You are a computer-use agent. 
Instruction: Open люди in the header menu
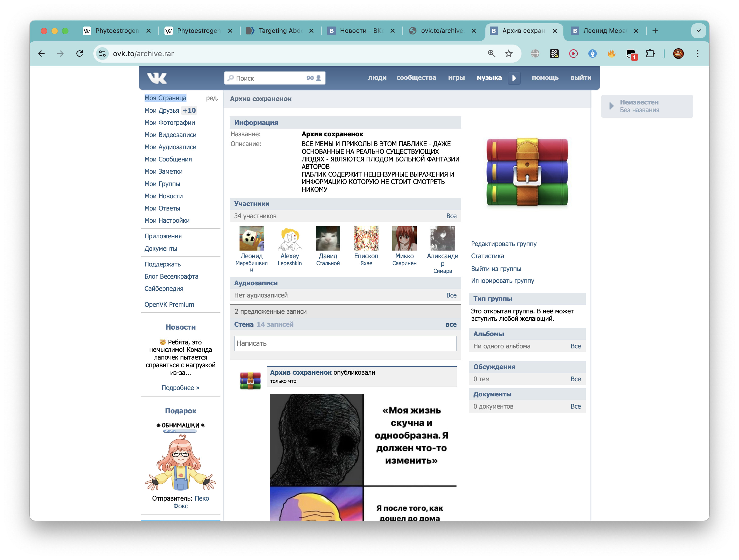377,78
